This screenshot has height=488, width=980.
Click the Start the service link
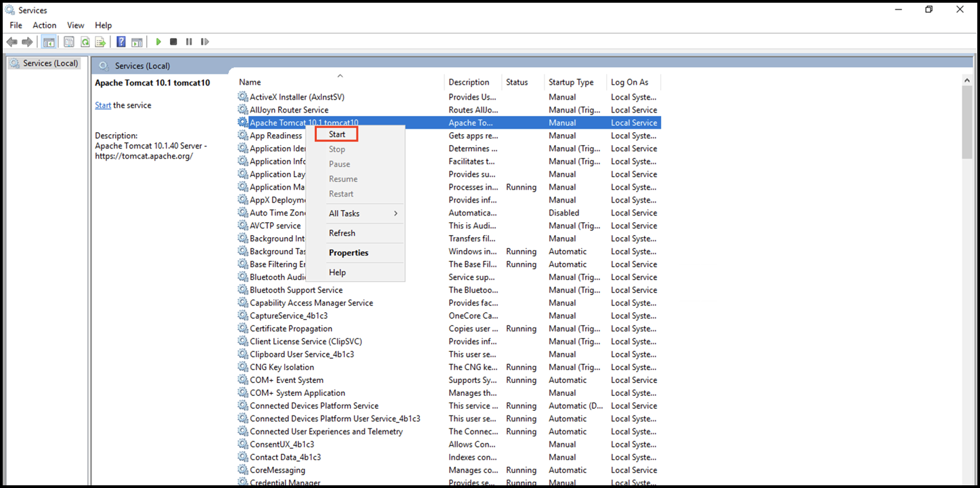[103, 105]
